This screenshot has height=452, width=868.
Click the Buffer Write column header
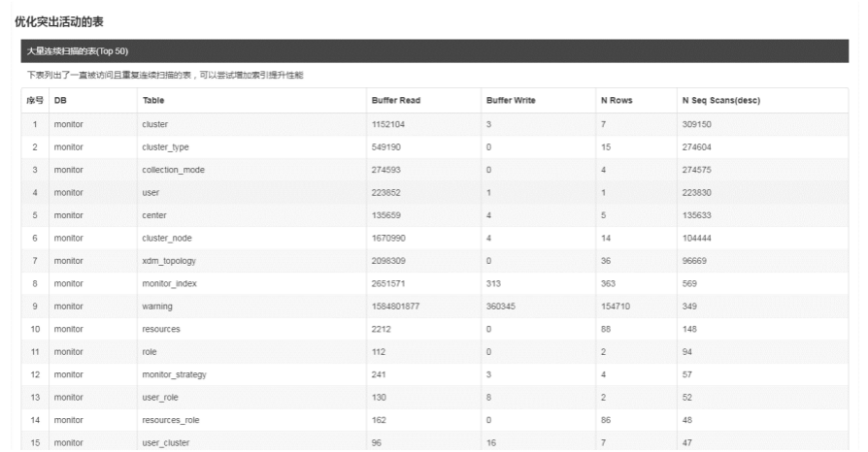[x=511, y=100]
